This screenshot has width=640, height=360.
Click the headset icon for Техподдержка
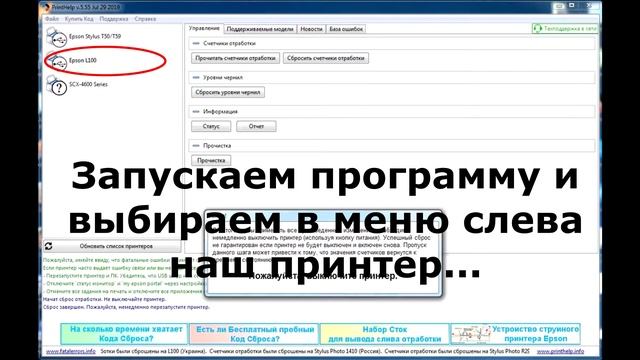click(538, 29)
